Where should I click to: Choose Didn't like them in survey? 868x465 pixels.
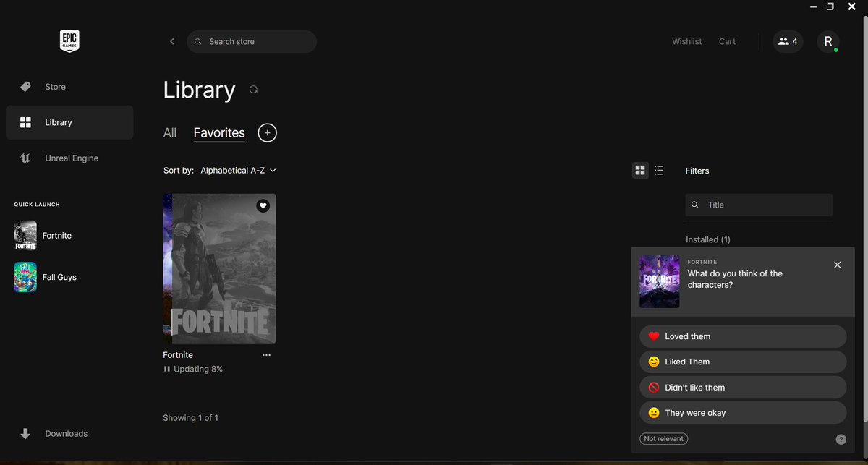pos(743,388)
